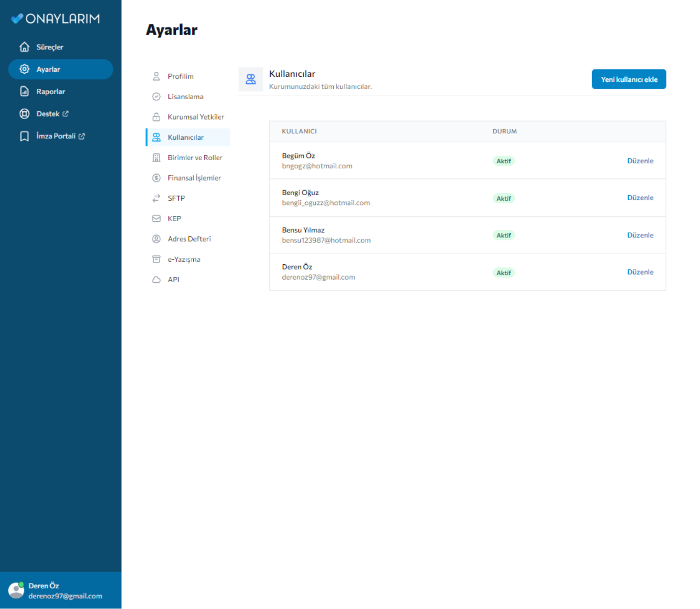Click the KEP envelope icon
The image size is (700, 609).
[156, 219]
